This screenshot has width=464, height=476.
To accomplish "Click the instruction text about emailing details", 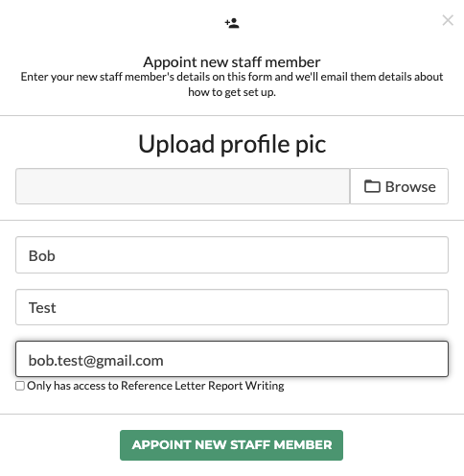I will pyautogui.click(x=232, y=84).
